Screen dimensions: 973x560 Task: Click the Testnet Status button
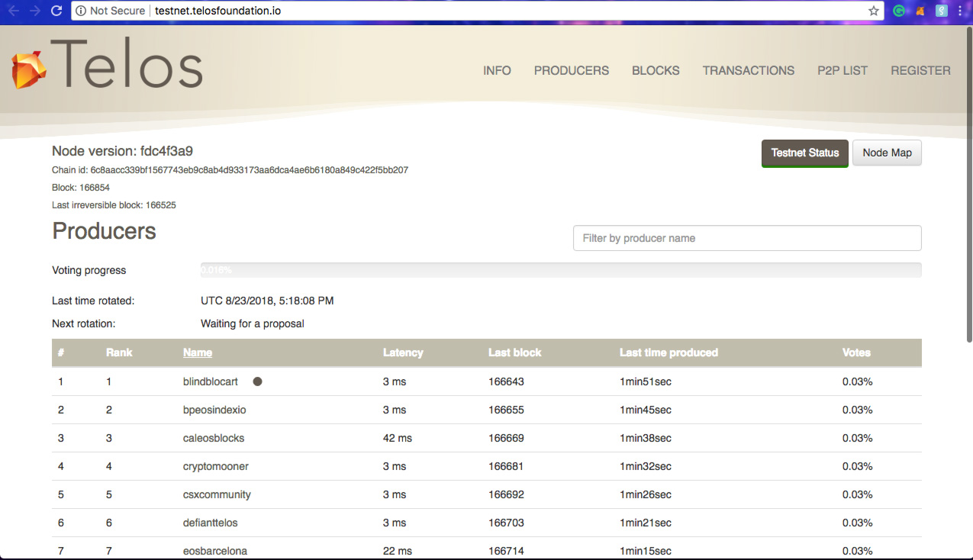click(x=805, y=153)
